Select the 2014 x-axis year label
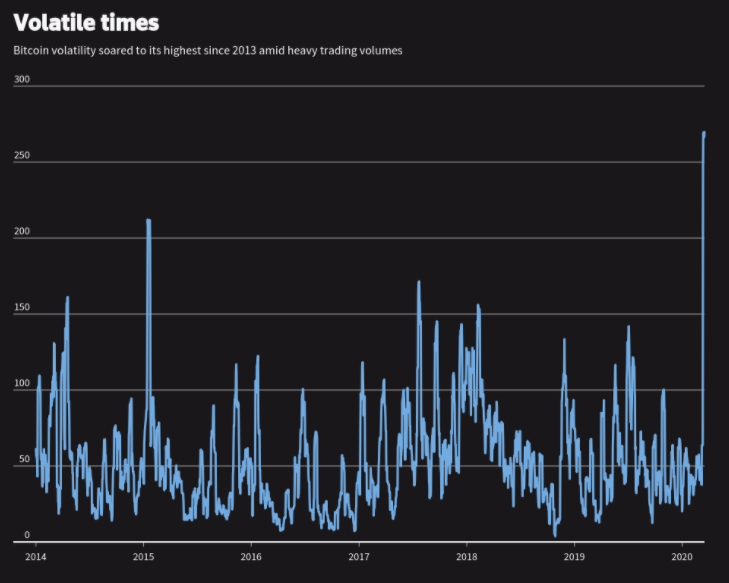Image resolution: width=729 pixels, height=583 pixels. (x=35, y=556)
